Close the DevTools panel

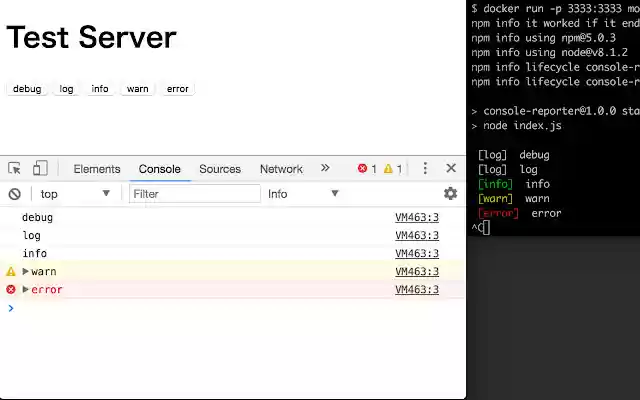(451, 168)
